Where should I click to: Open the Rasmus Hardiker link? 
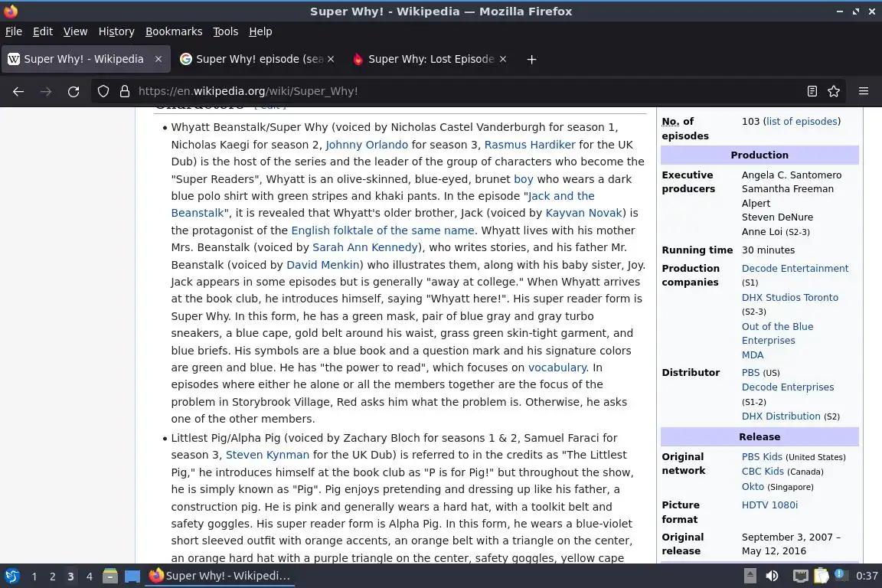(x=530, y=145)
